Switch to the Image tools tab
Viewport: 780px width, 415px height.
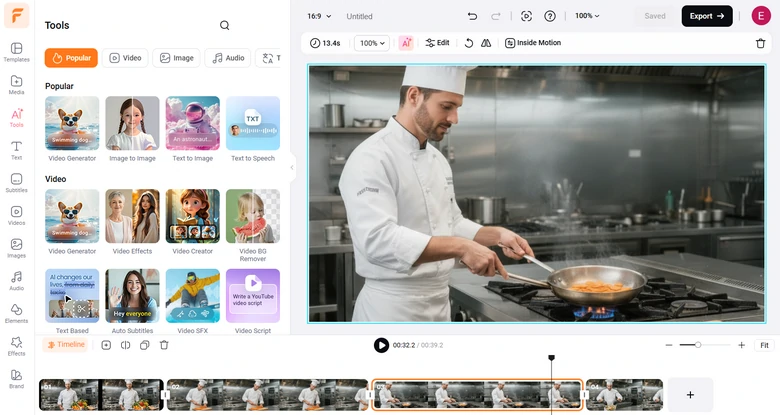click(177, 58)
